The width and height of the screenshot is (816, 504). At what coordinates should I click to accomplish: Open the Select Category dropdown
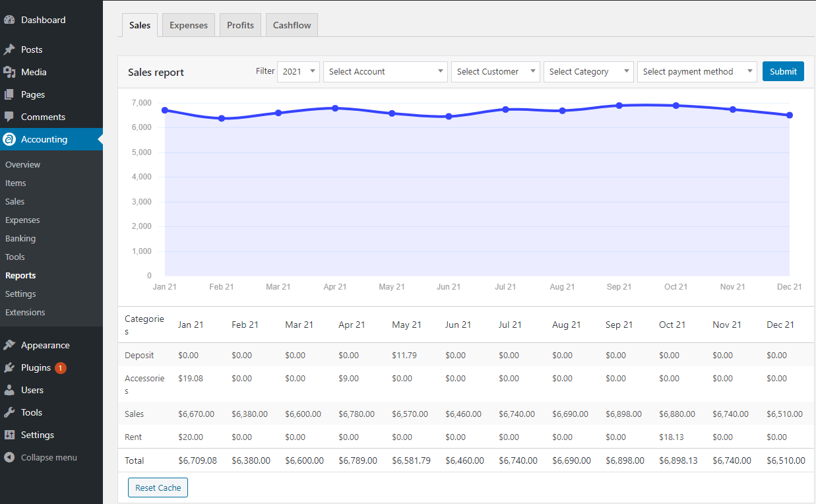(588, 71)
